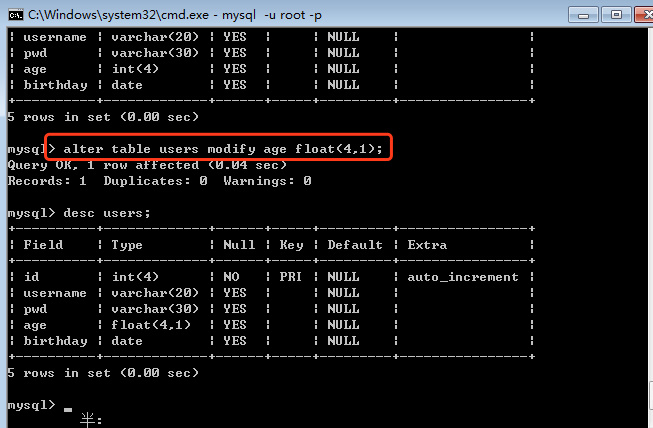Click the auto_increment extra value
Viewport: 653px width, 428px height.
click(x=463, y=277)
